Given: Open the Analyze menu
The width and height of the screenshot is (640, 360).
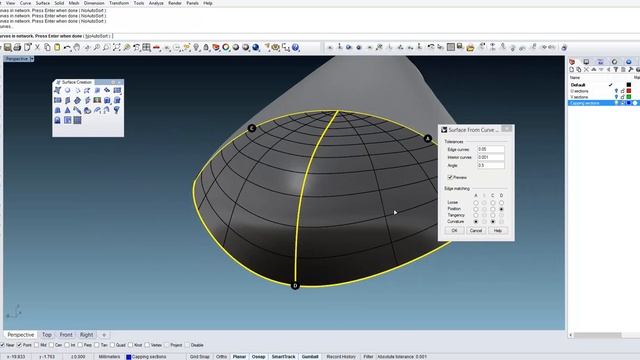Looking at the screenshot, I should pos(156,3).
